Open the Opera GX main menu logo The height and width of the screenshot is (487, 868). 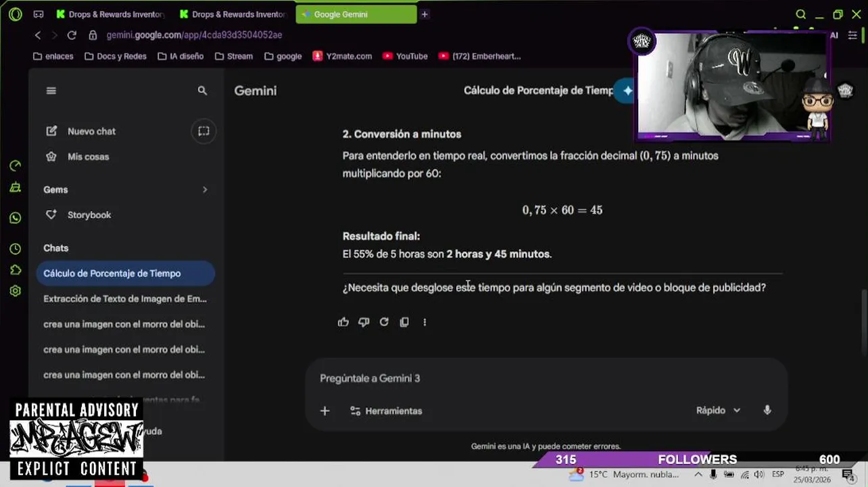[x=15, y=14]
